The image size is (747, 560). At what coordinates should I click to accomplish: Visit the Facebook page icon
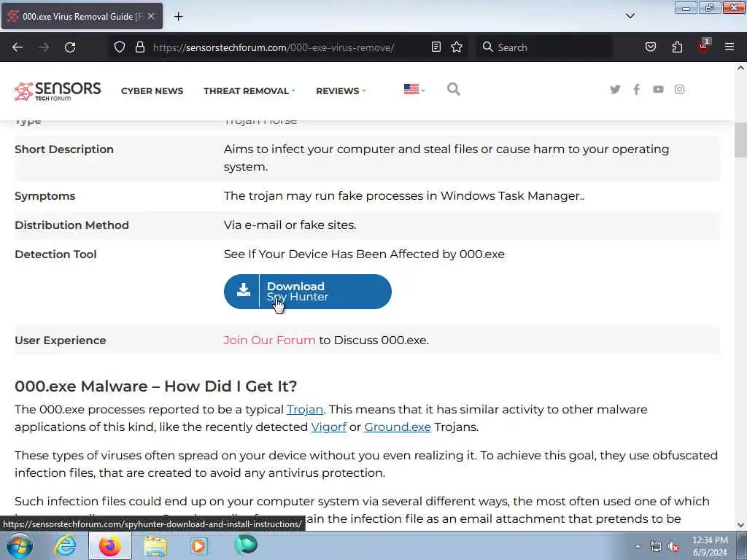(x=636, y=89)
